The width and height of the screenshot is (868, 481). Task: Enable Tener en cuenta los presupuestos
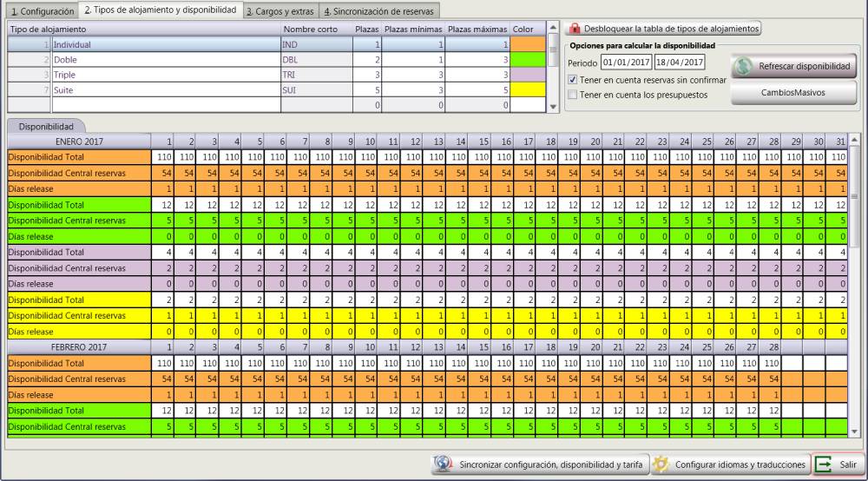coord(572,95)
